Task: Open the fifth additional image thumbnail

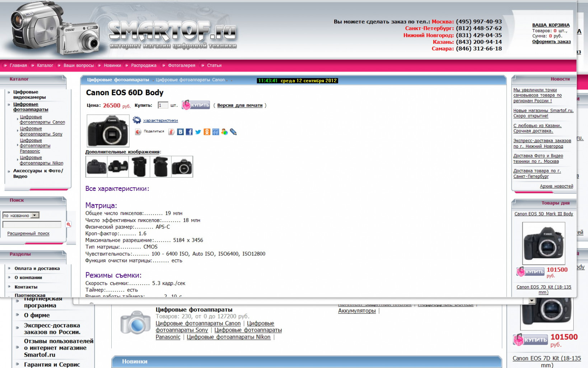Action: (x=182, y=167)
